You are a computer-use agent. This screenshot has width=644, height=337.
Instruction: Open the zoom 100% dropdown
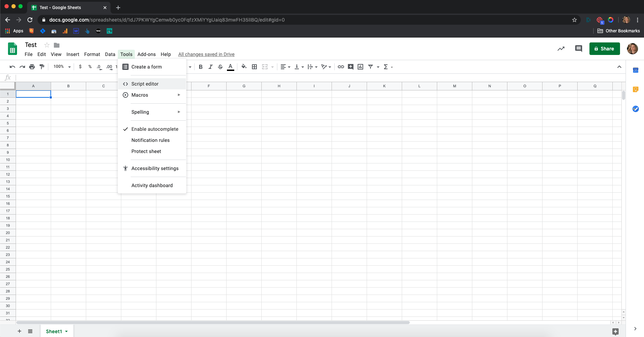point(62,67)
